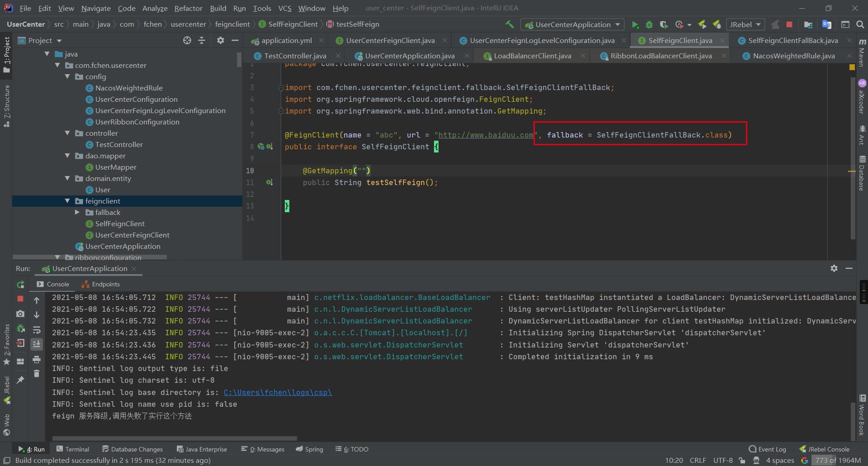868x466 pixels.
Task: Collapse the dao.mapper folder
Action: 67,156
